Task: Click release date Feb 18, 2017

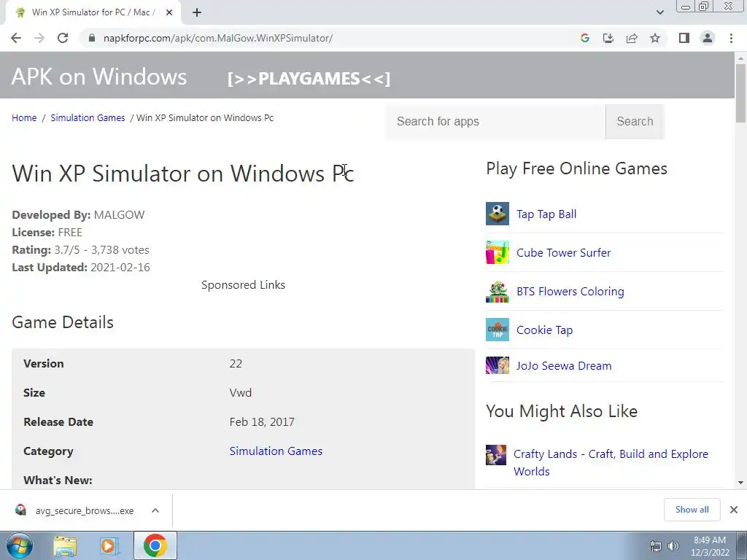Action: tap(262, 422)
